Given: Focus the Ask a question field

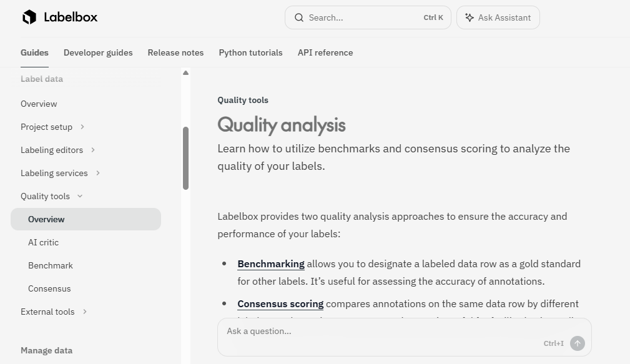Looking at the screenshot, I should click(x=405, y=337).
